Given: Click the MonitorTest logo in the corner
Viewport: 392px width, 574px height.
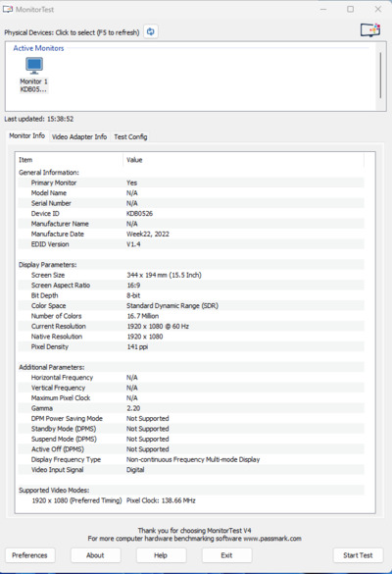Looking at the screenshot, I should click(x=370, y=30).
